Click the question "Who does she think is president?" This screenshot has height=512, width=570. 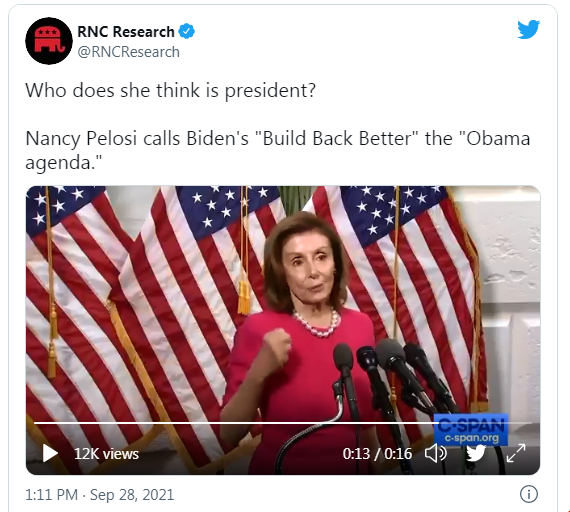170,90
